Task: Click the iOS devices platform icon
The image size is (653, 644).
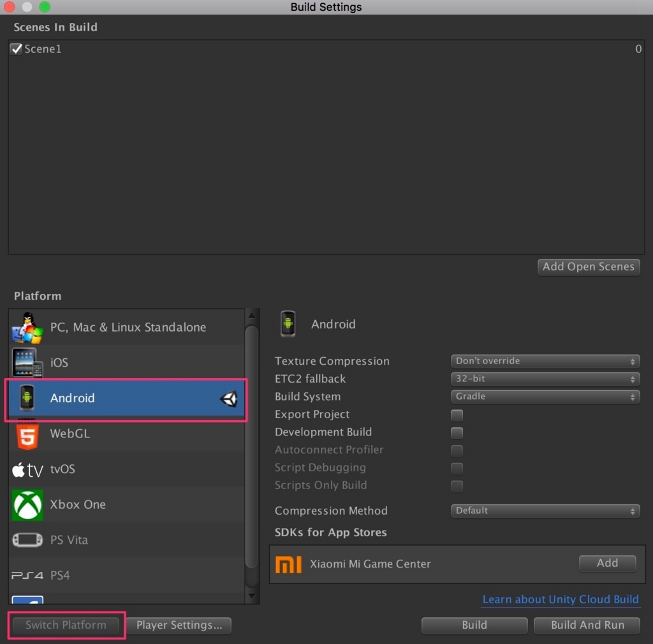Action: [27, 363]
